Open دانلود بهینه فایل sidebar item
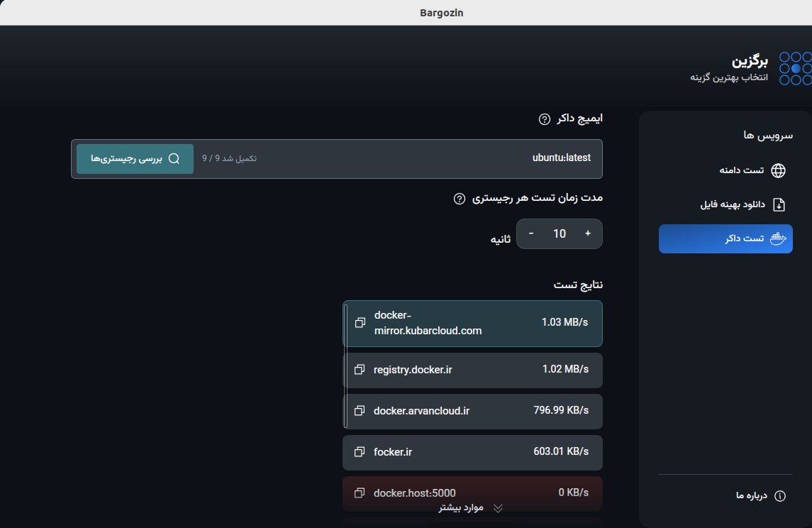812x528 pixels. point(726,204)
